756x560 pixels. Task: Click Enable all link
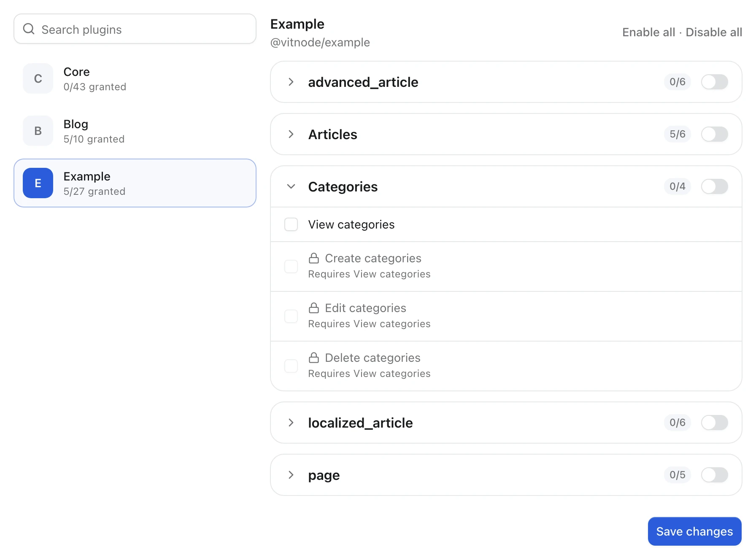point(649,32)
